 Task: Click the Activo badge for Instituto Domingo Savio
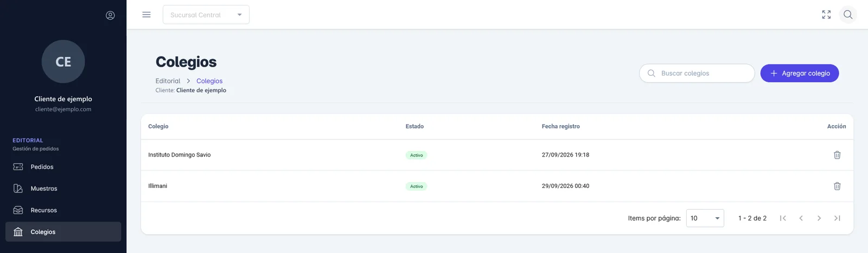417,155
